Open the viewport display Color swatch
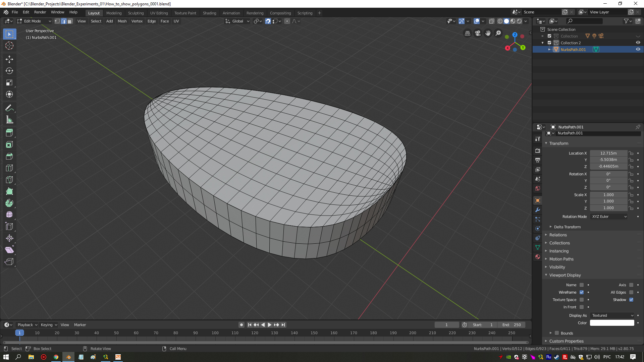The height and width of the screenshot is (362, 644). (x=611, y=323)
